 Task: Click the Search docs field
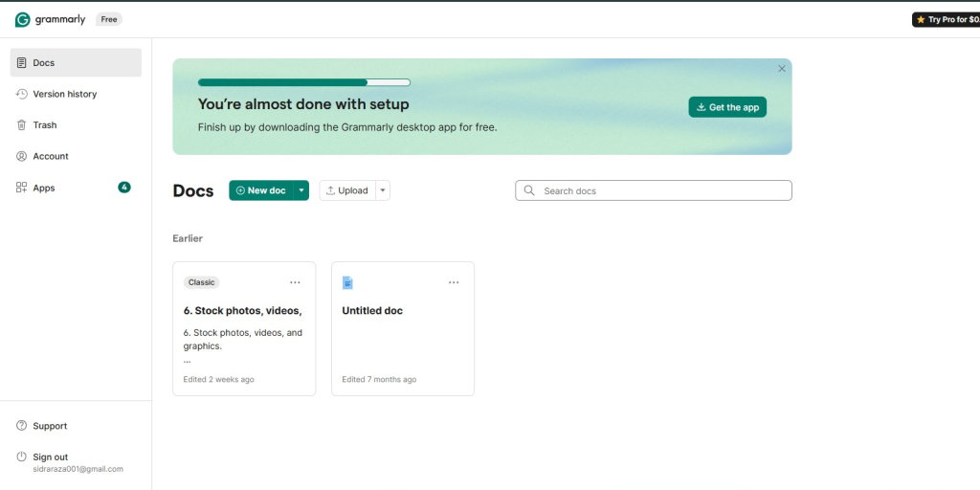pyautogui.click(x=653, y=190)
